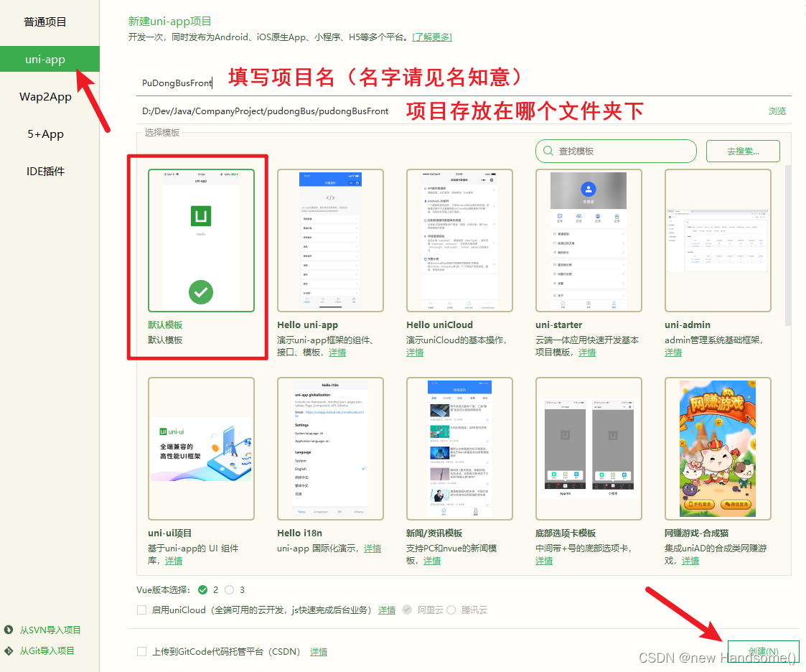Select the 腾讯云 radio option

pos(451,610)
